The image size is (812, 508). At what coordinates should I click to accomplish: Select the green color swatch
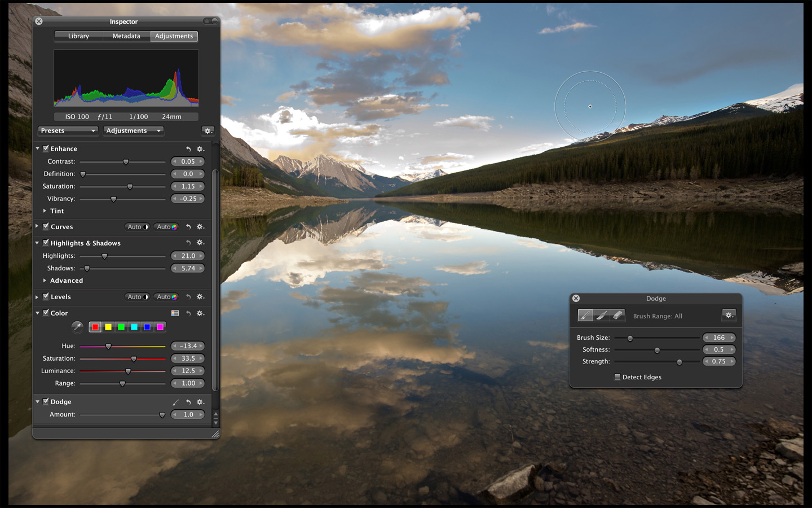click(x=121, y=327)
